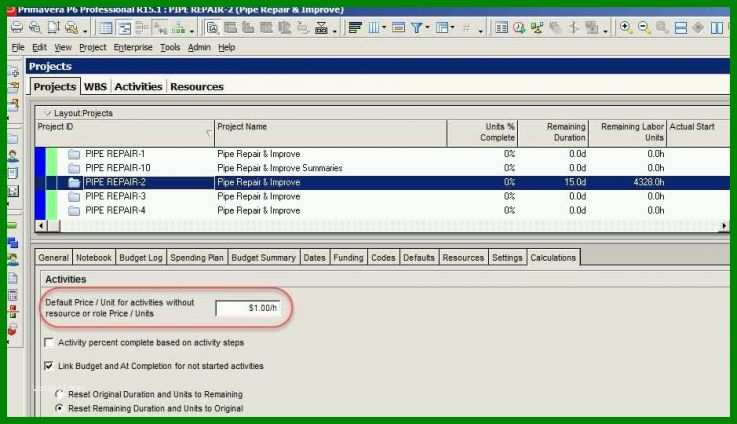Click the left arrow of the horizontal scrollbar
Viewport: 737px width, 424px height.
pos(41,226)
